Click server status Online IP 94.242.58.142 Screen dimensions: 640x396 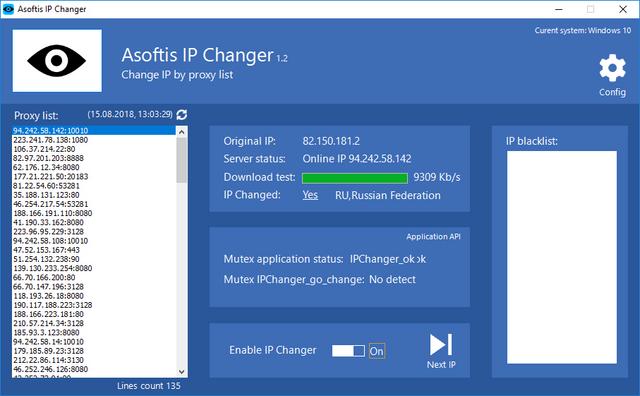(357, 159)
